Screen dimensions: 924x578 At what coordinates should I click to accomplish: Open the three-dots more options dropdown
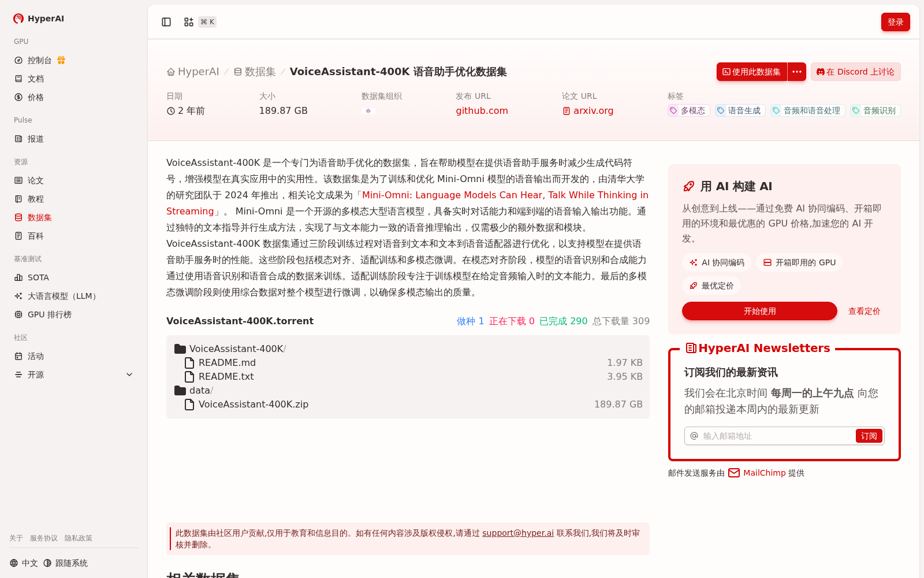pyautogui.click(x=797, y=72)
